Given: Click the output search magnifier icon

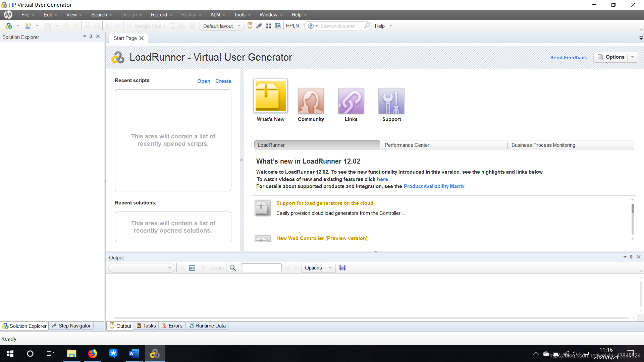Looking at the screenshot, I should point(233,268).
